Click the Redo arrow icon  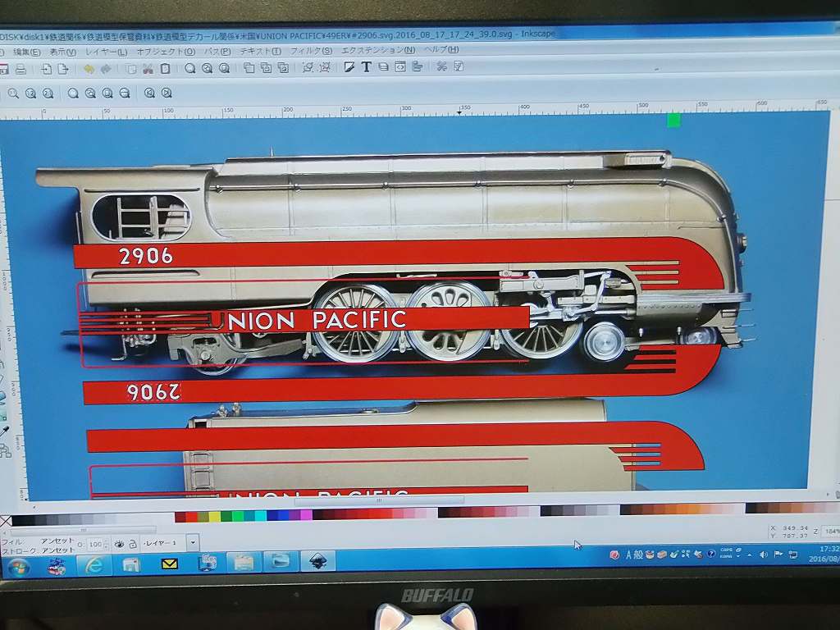pyautogui.click(x=106, y=69)
